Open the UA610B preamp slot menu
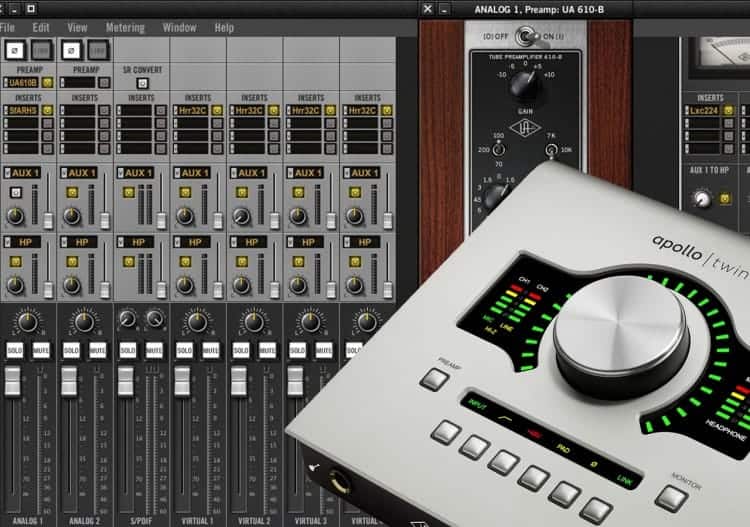The image size is (750, 527). point(21,83)
